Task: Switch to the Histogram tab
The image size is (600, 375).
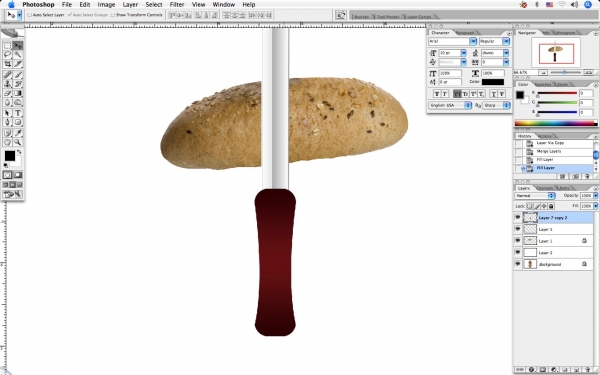Action: tap(565, 33)
